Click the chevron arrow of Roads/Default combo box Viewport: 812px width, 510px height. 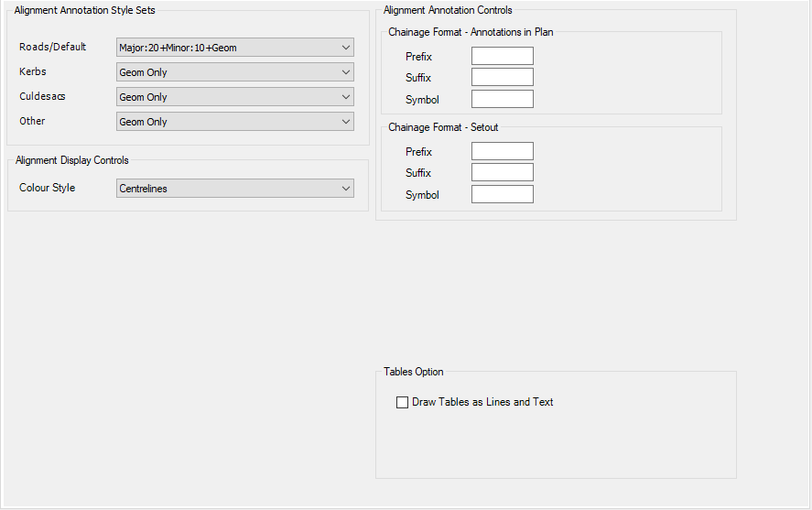346,47
